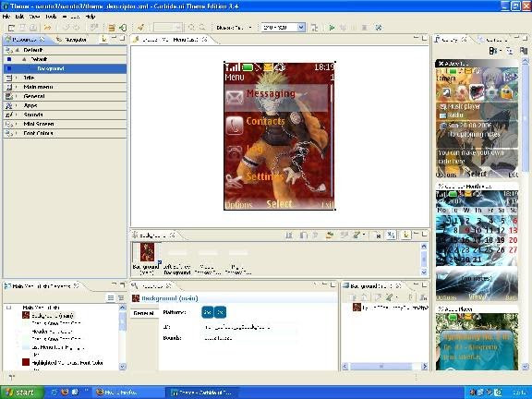
Task: Select the Calendar Month view gallery thumbnail
Action: point(477,242)
